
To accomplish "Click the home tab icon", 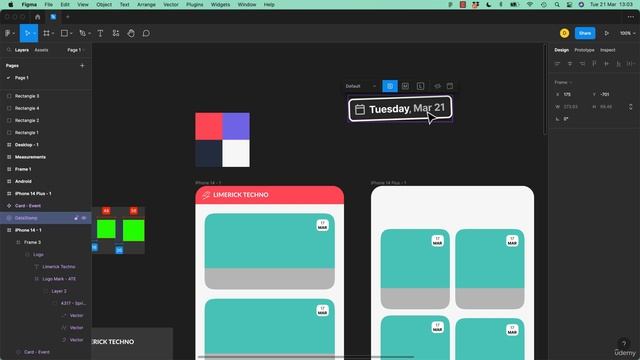I will pyautogui.click(x=38, y=17).
